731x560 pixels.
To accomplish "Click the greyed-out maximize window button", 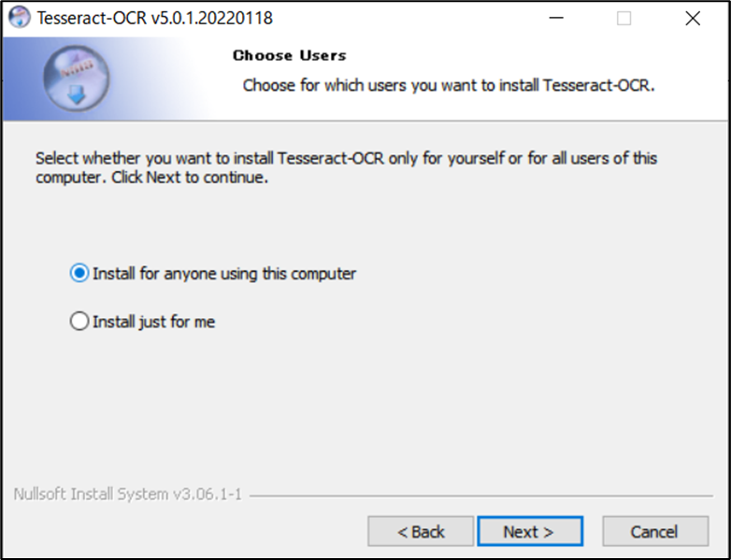I will [623, 18].
